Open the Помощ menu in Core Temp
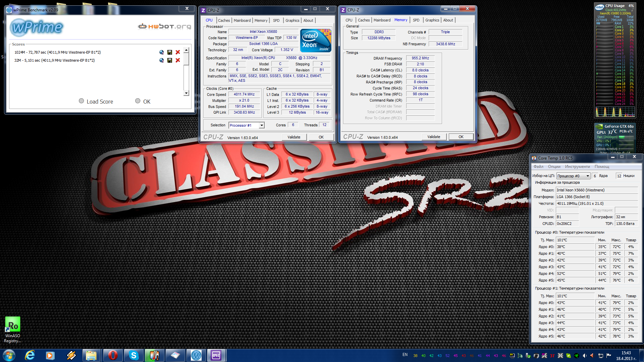 pos(602,167)
